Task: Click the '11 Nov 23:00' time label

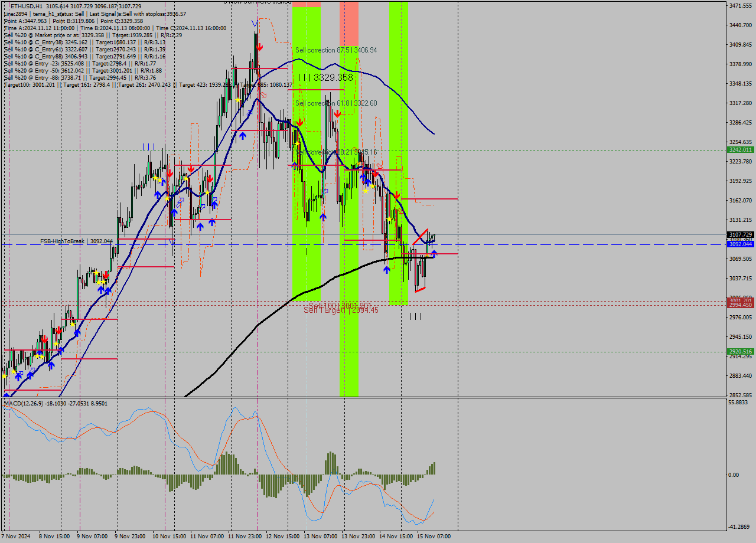Action: point(245,537)
